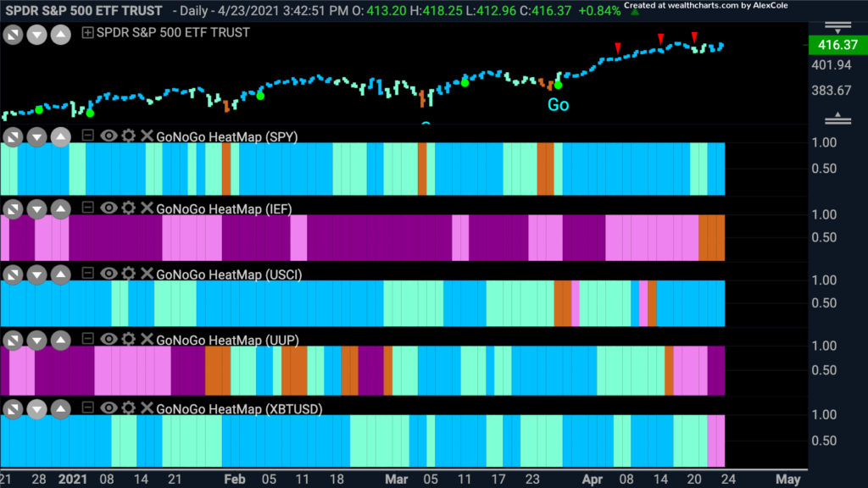Click the orange bars ending the IEF heat map
The height and width of the screenshot is (488, 868).
click(x=712, y=238)
